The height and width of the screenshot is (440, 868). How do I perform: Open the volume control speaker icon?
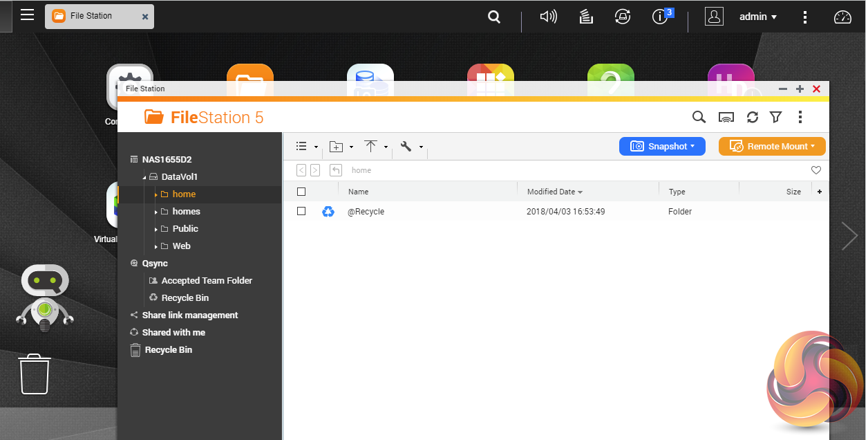click(x=548, y=17)
